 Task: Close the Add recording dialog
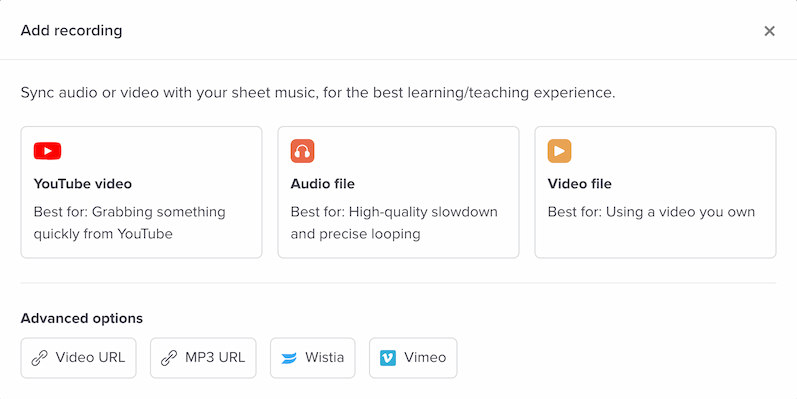(770, 31)
